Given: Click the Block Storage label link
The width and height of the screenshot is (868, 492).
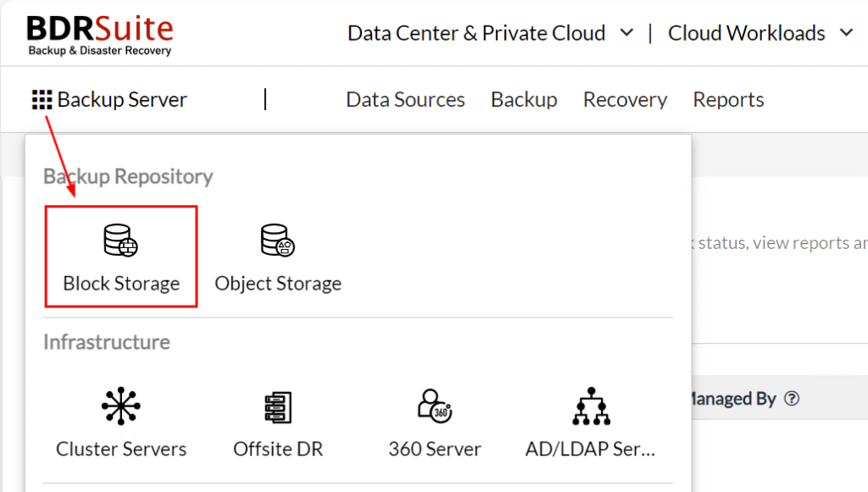Looking at the screenshot, I should [120, 283].
